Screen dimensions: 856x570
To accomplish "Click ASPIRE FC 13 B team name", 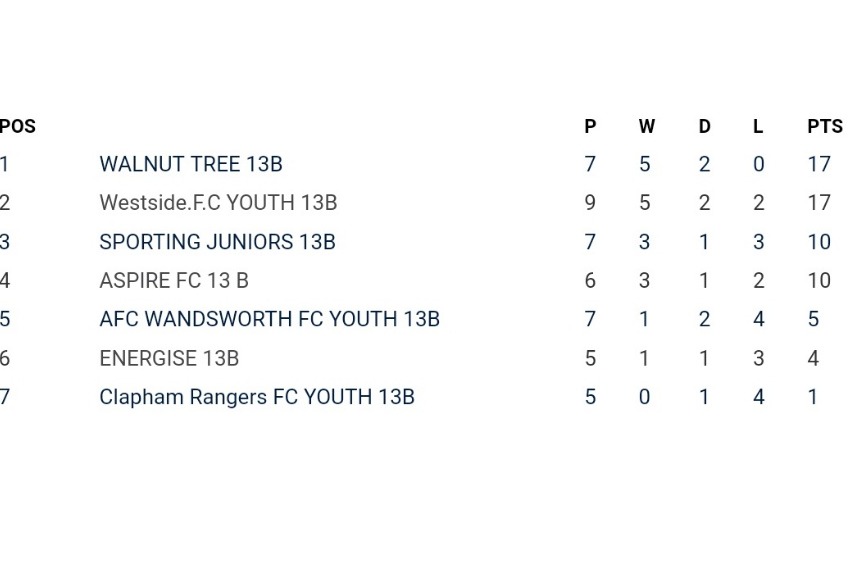I will point(174,281).
